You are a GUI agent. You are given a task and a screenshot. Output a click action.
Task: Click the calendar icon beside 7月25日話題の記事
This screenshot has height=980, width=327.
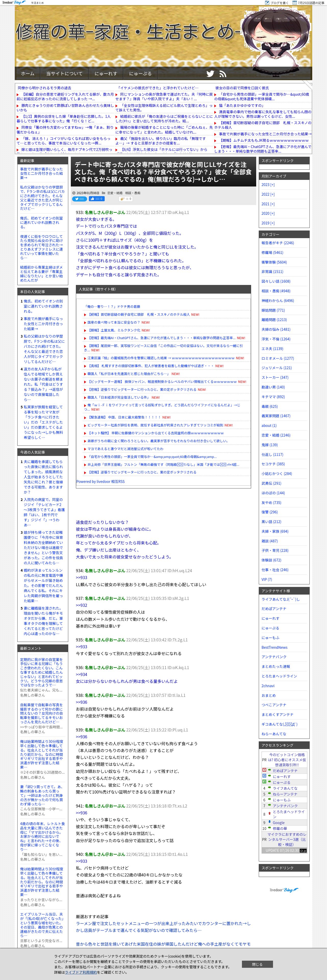pyautogui.click(x=295, y=3)
